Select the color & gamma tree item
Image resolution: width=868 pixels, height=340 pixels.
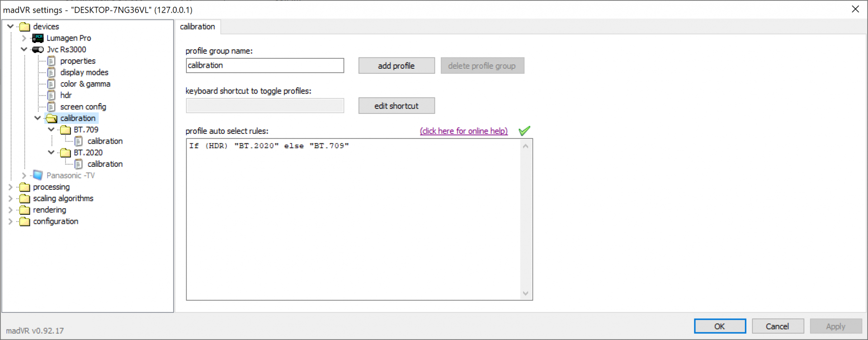pos(85,84)
